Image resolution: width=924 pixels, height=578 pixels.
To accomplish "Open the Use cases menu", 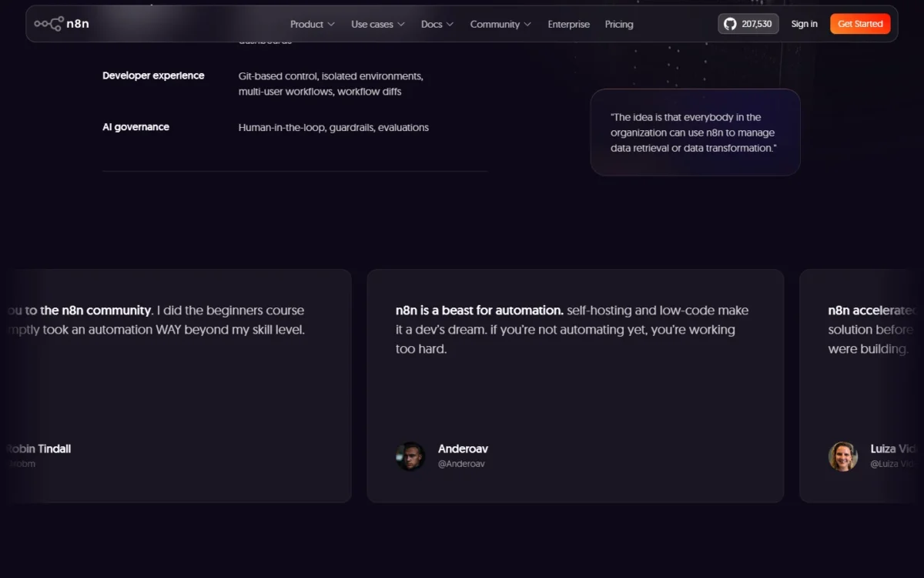I will pos(378,24).
